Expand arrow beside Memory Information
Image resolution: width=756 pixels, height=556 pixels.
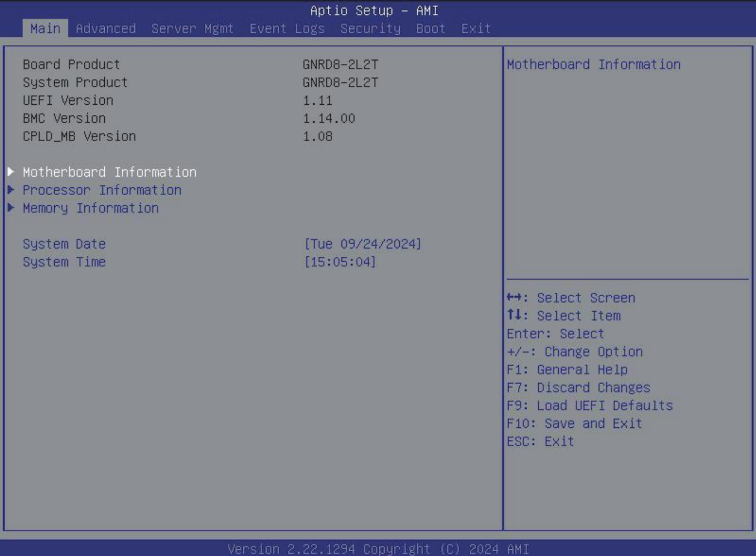[x=11, y=207]
